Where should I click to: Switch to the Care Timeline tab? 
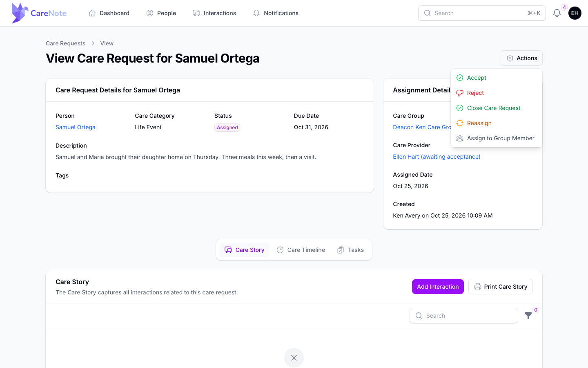301,250
